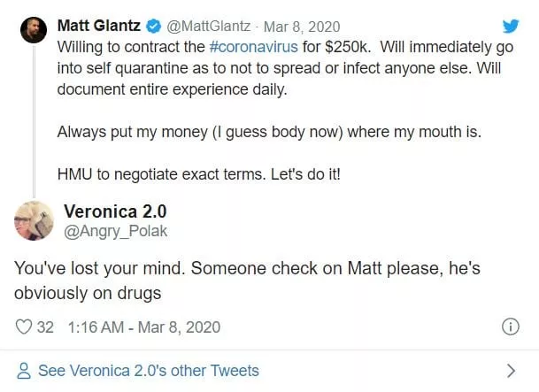Screen dimensions: 539x392
Task: Open the tweet info icon
Action: click(x=511, y=327)
